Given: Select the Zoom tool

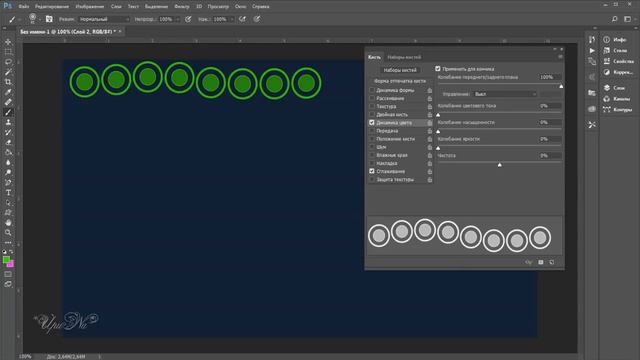Looking at the screenshot, I should (8, 232).
